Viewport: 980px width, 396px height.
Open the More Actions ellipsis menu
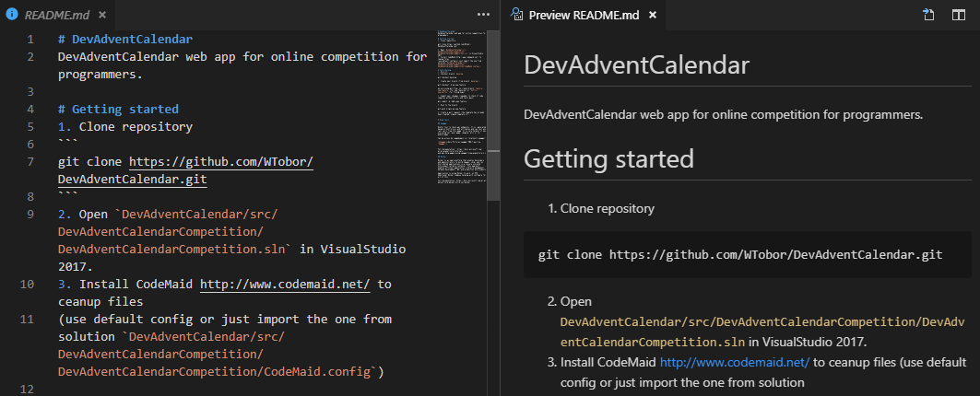pos(484,15)
